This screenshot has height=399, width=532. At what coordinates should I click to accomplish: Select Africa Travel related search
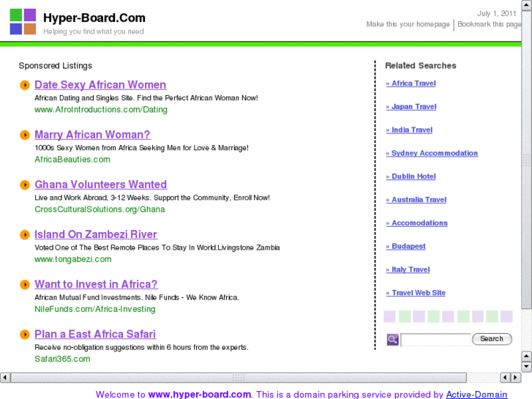pyautogui.click(x=411, y=83)
